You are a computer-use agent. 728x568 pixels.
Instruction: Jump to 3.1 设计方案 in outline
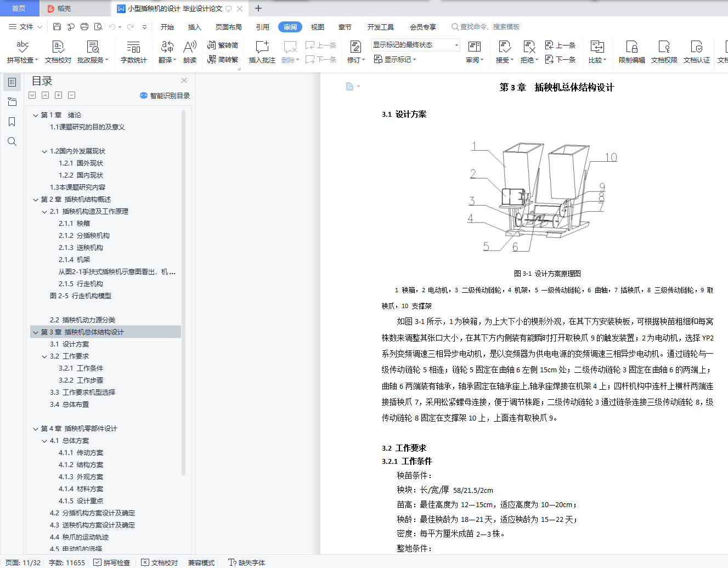(69, 344)
